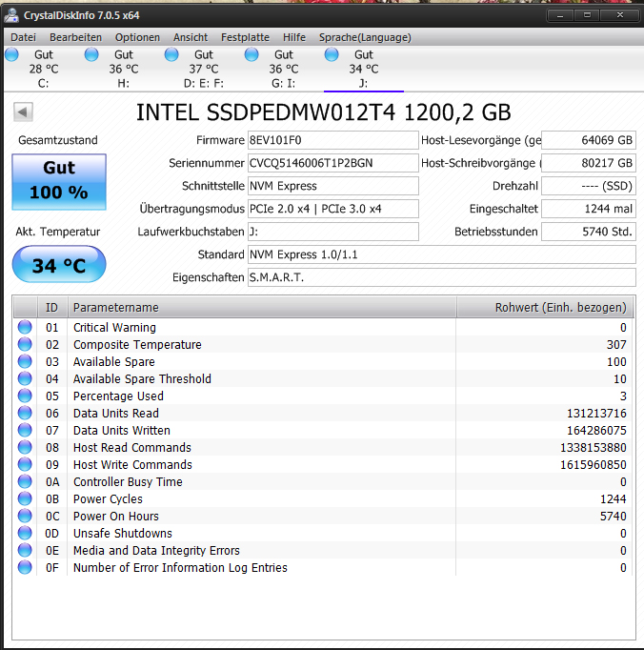Screen dimensions: 644x650
Task: Click the status icon for Host Write Commands
Action: [x=25, y=464]
